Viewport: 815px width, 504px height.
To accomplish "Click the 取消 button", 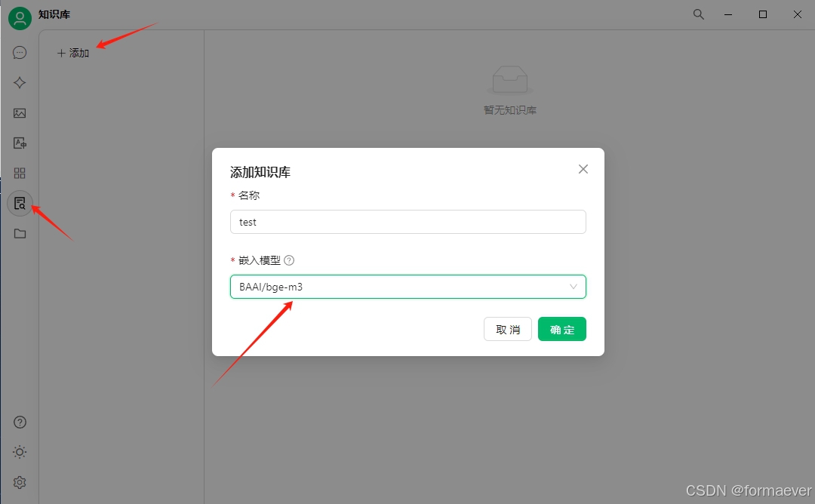I will click(x=508, y=329).
